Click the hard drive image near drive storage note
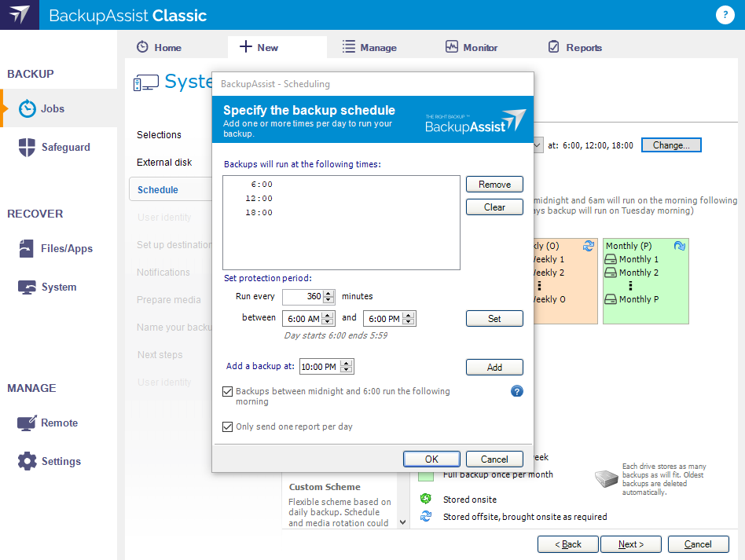Viewport: 745px width, 560px height. [x=606, y=479]
